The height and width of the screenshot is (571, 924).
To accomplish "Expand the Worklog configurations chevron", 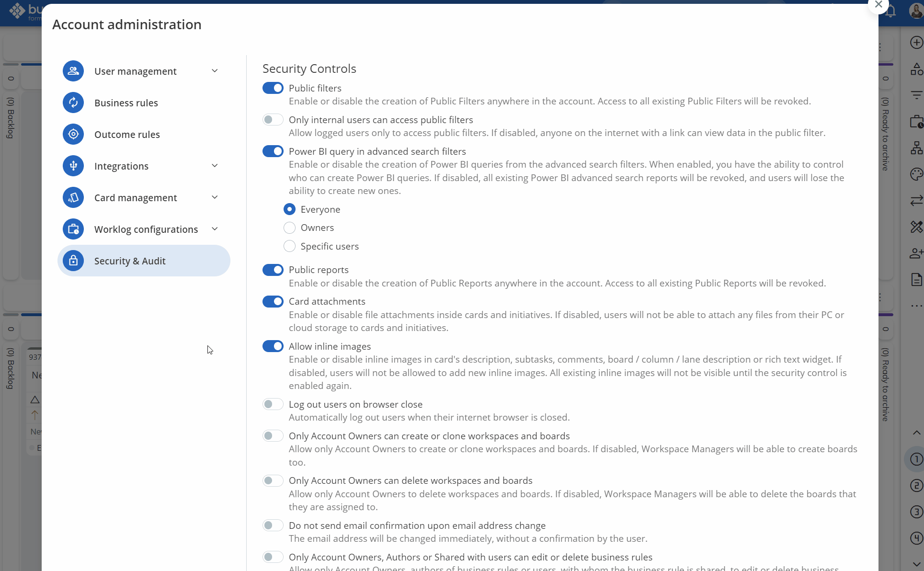I will tap(215, 229).
